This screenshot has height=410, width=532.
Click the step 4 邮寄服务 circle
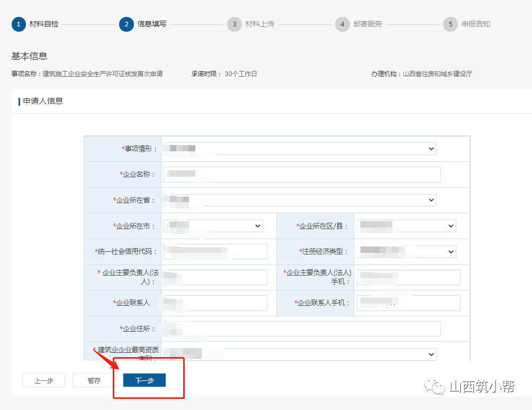342,24
